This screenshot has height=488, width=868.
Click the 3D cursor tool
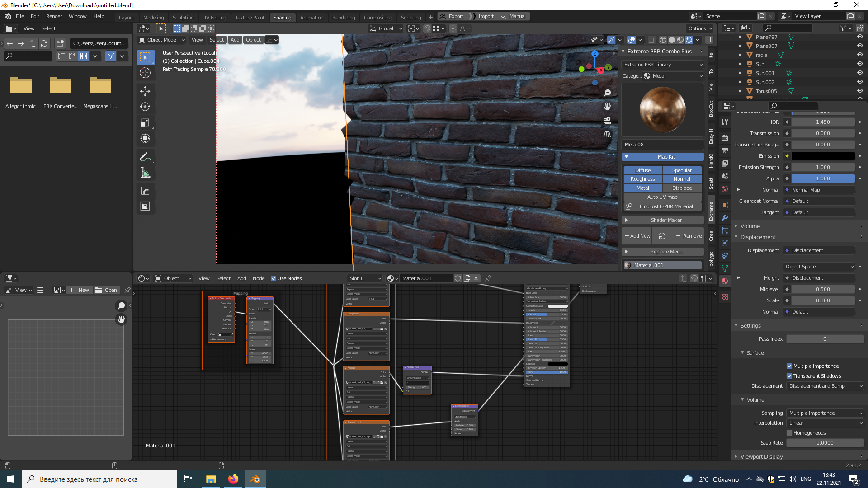(x=145, y=73)
